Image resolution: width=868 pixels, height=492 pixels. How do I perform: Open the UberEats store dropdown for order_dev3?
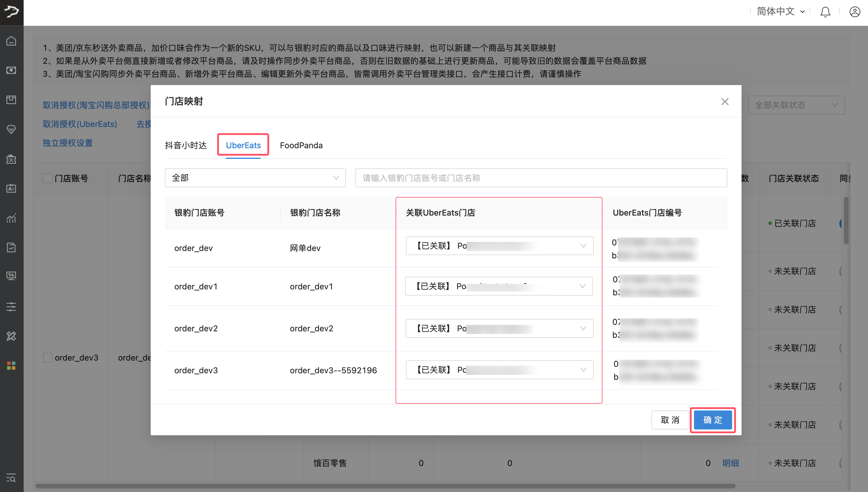point(500,370)
